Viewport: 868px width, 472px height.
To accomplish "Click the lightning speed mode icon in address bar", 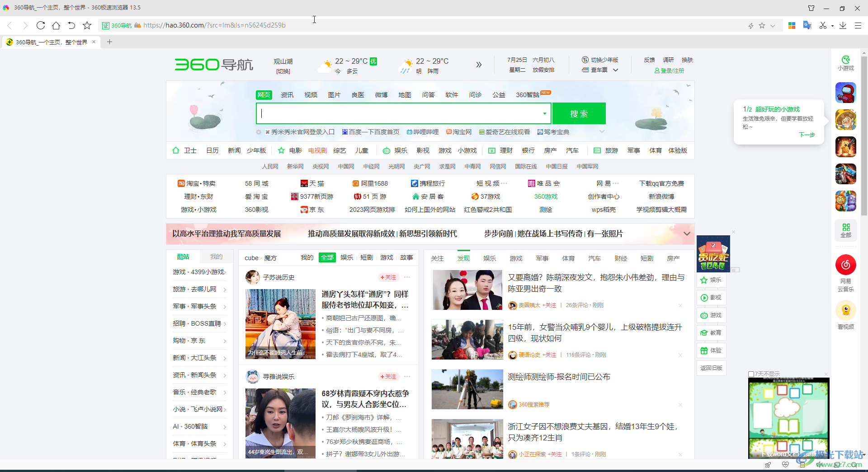I will (751, 26).
